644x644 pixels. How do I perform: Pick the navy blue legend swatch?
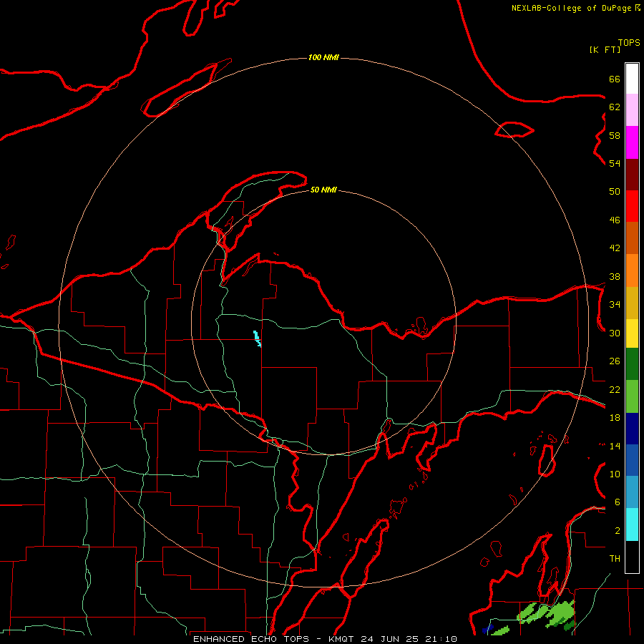click(632, 429)
